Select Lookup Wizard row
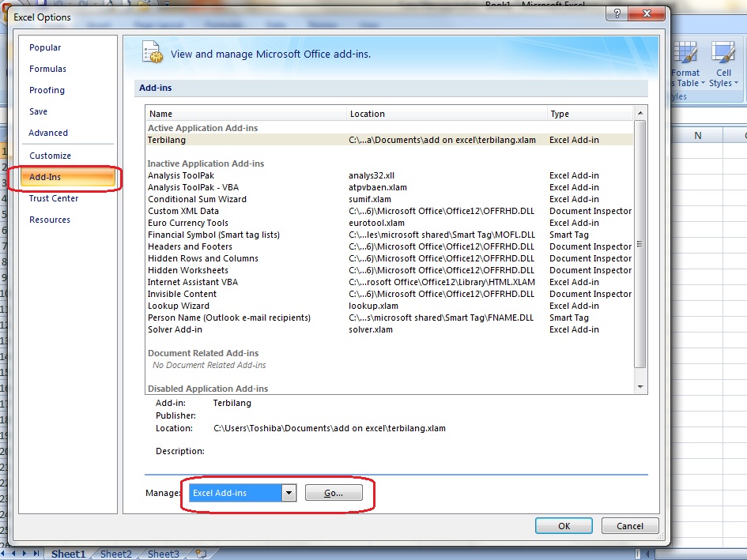Image resolution: width=747 pixels, height=560 pixels. click(389, 306)
